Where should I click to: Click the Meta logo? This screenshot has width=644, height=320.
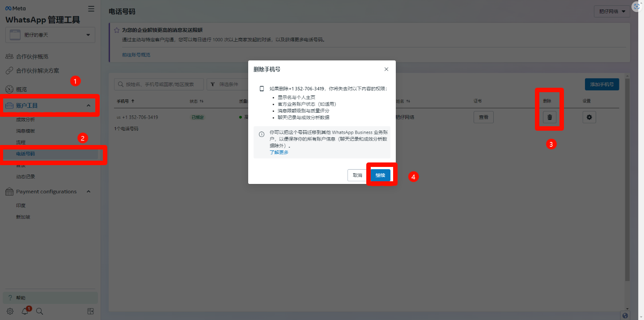pyautogui.click(x=16, y=9)
